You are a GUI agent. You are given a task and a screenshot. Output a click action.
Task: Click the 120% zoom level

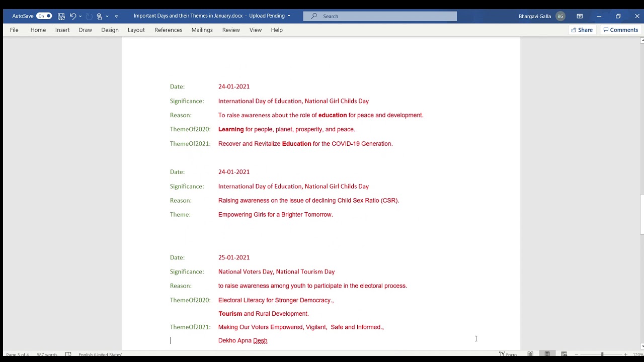[637, 354]
